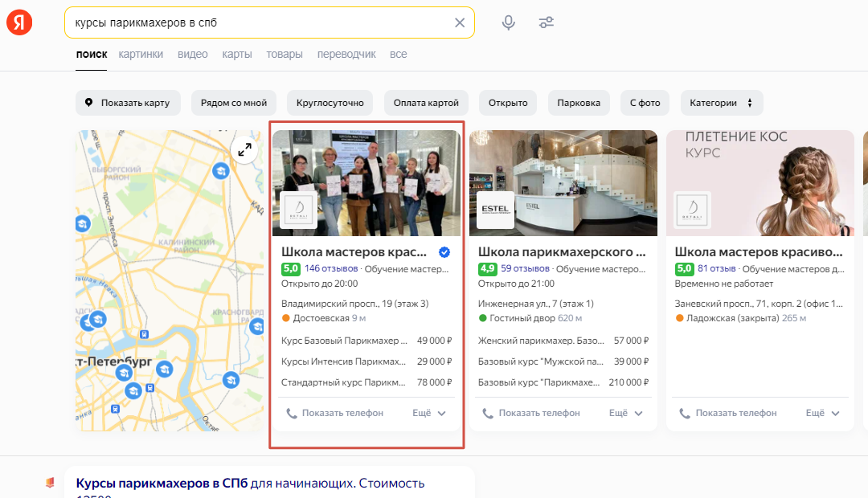Click the verified badge next to Школа мастеров крас...
Image resolution: width=868 pixels, height=498 pixels.
click(x=444, y=252)
